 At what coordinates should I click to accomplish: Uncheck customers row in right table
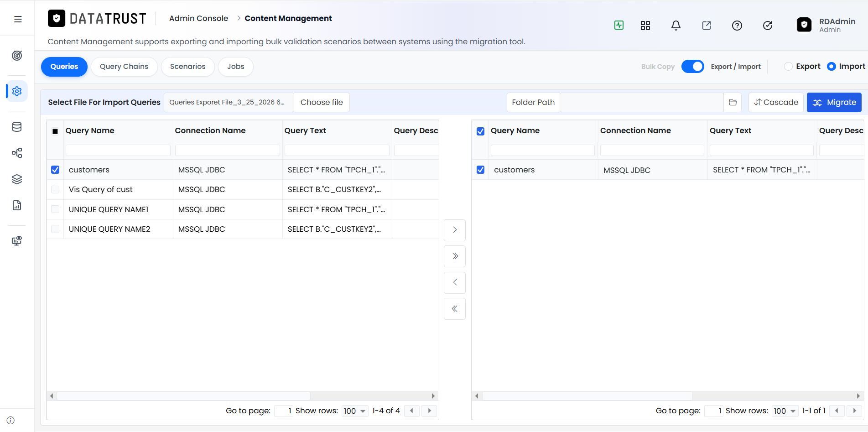[480, 170]
